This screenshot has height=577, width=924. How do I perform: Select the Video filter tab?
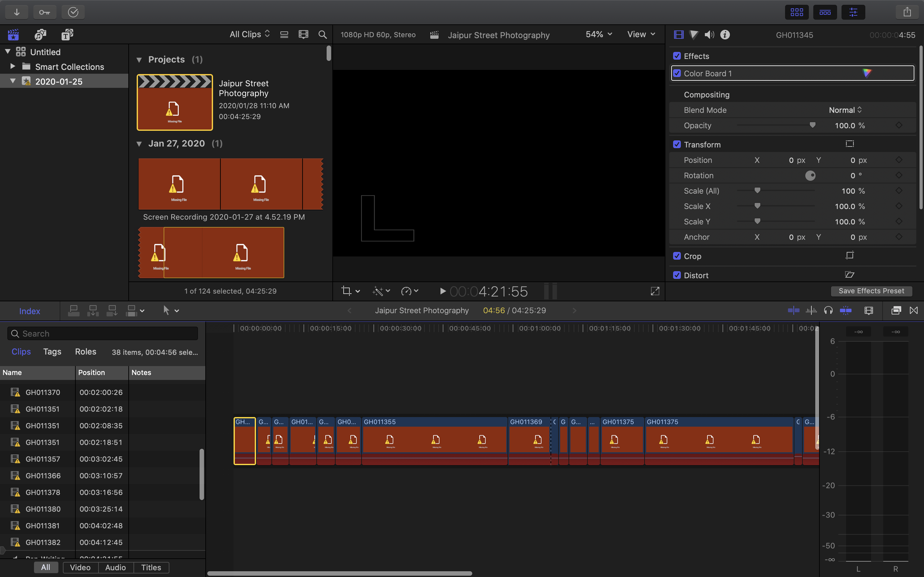click(x=80, y=567)
